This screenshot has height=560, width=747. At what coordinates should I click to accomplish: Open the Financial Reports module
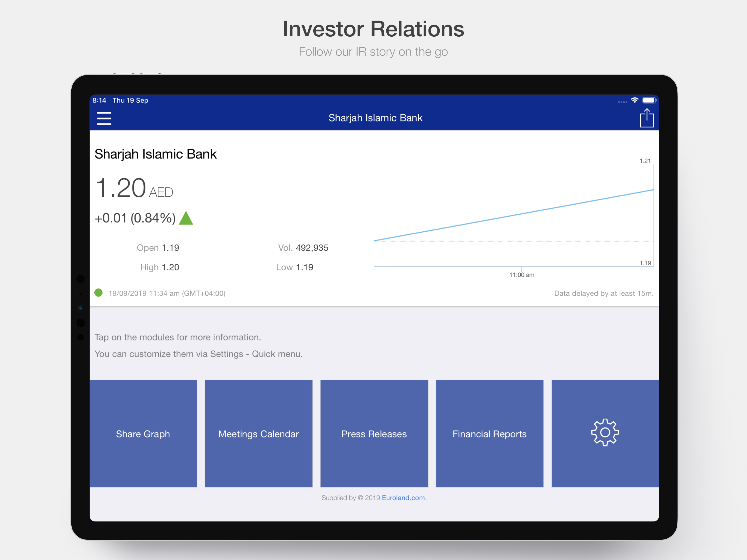[490, 433]
